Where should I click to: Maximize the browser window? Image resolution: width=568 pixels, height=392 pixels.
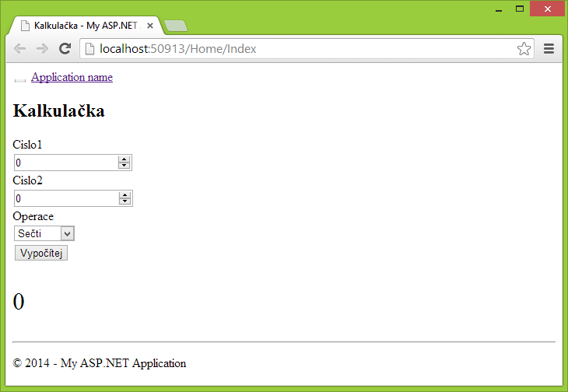[x=520, y=9]
